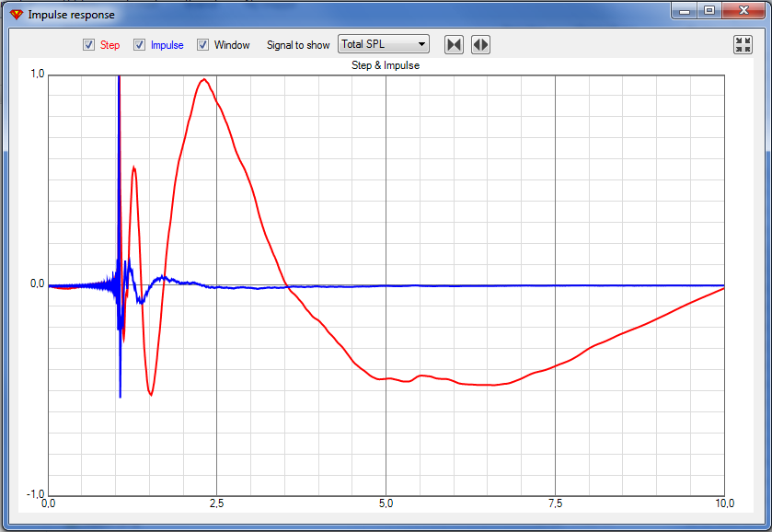Click the blue impulse spike's negative tip
Screen dimensions: 772x532
click(121, 396)
